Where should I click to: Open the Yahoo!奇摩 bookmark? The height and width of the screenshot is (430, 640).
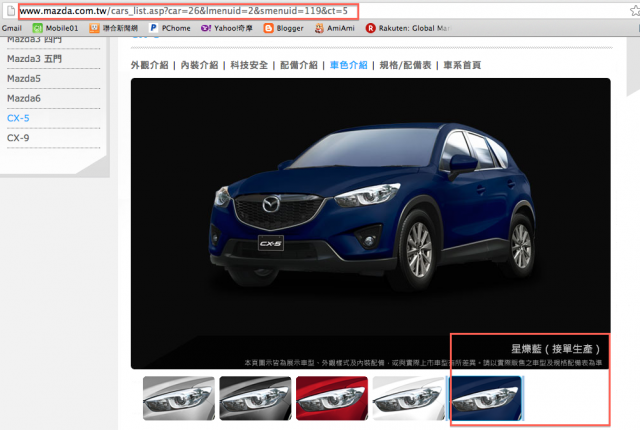pyautogui.click(x=227, y=28)
